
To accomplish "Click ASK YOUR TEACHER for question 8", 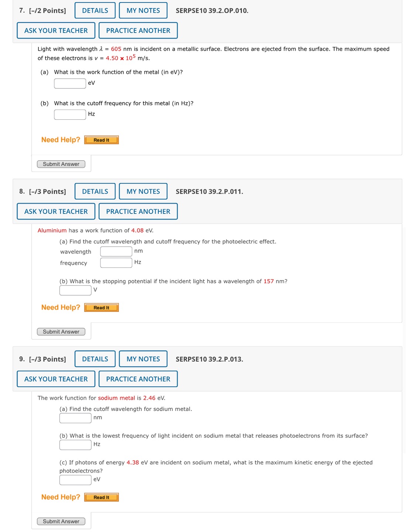I will (x=56, y=211).
